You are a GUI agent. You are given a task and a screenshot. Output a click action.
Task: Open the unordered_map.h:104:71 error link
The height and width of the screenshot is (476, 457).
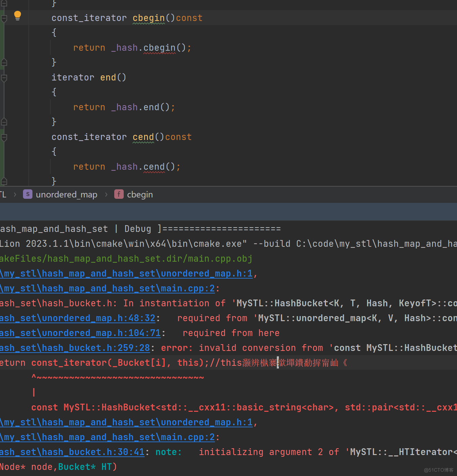coord(80,333)
